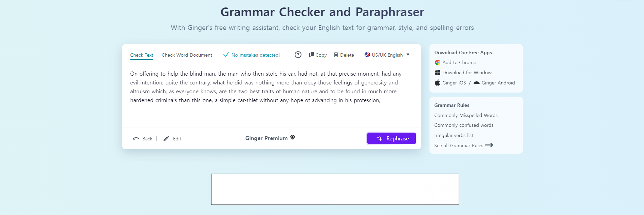The image size is (644, 215).
Task: Click the Windows logo icon
Action: click(438, 73)
